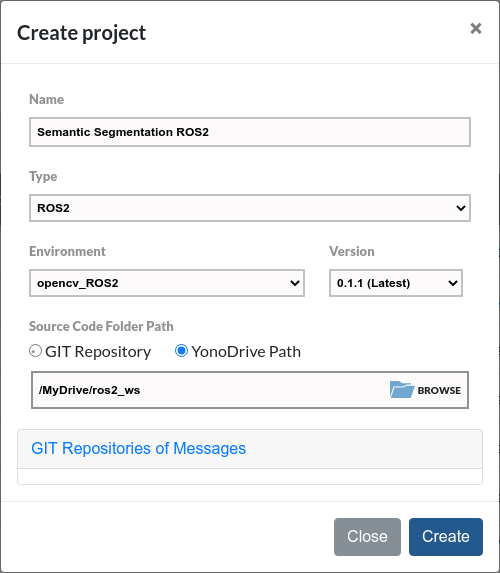500x573 pixels.
Task: Click the Version field label
Action: (352, 251)
